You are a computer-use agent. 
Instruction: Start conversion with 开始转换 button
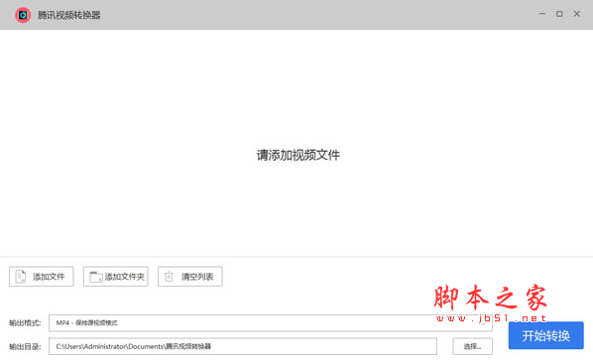click(545, 335)
